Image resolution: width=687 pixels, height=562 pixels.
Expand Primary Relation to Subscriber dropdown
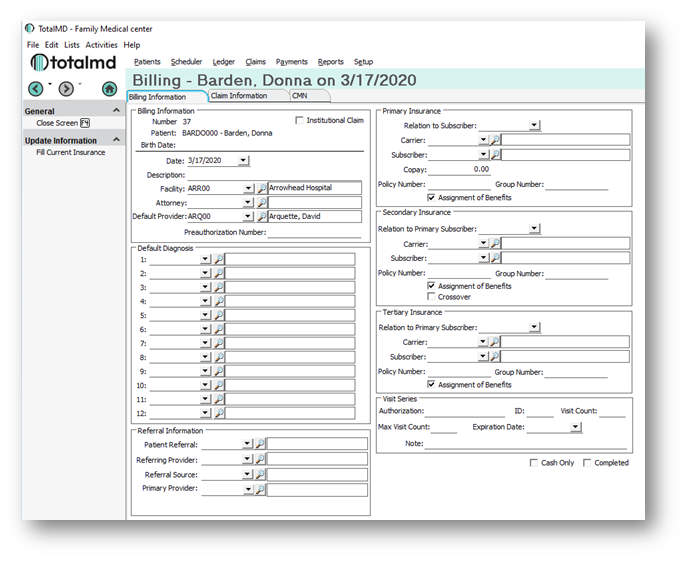pyautogui.click(x=535, y=126)
